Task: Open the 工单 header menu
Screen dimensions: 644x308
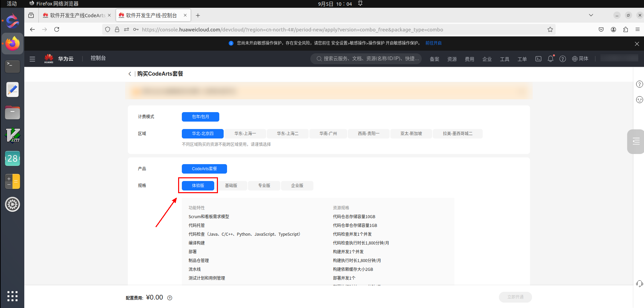Action: point(522,59)
